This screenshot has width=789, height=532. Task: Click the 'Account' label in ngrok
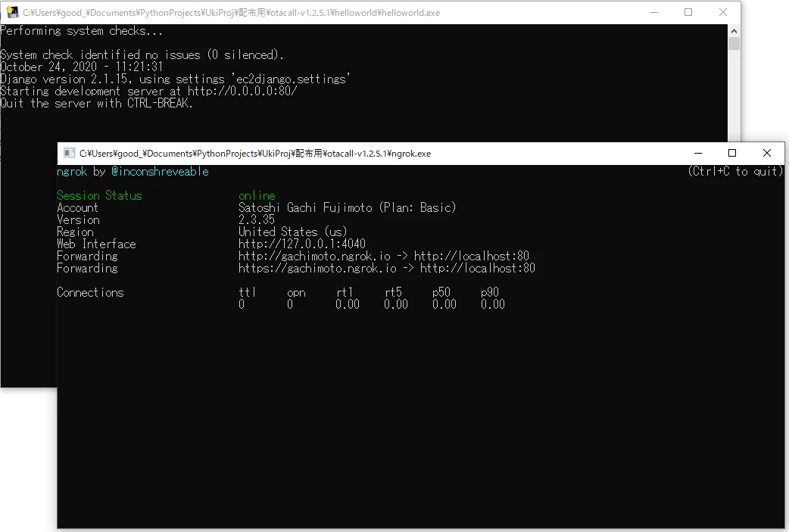pyautogui.click(x=77, y=207)
